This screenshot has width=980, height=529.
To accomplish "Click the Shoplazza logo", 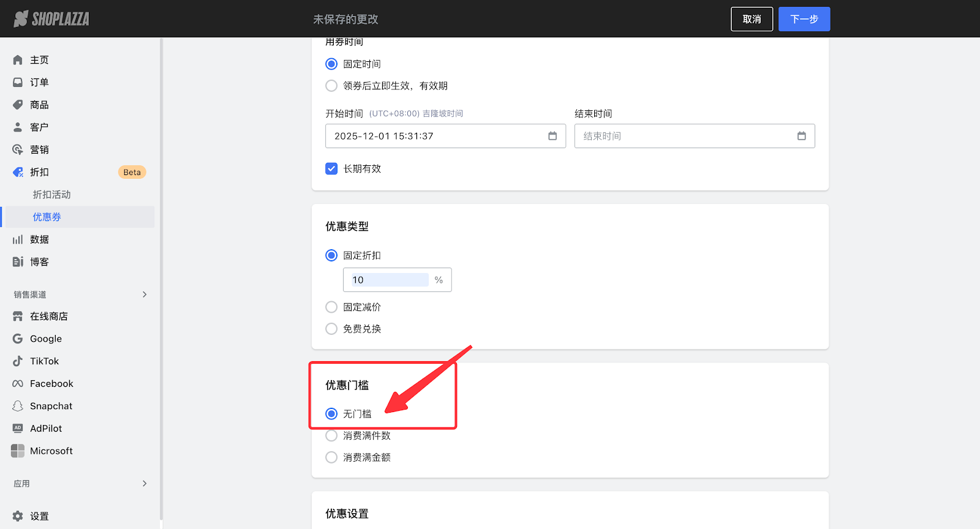I will tap(51, 19).
